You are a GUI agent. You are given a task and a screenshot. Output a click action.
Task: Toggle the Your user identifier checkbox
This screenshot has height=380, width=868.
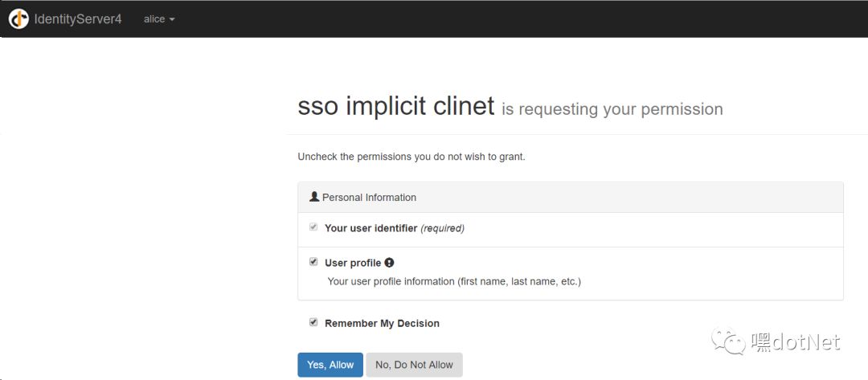[x=313, y=227]
